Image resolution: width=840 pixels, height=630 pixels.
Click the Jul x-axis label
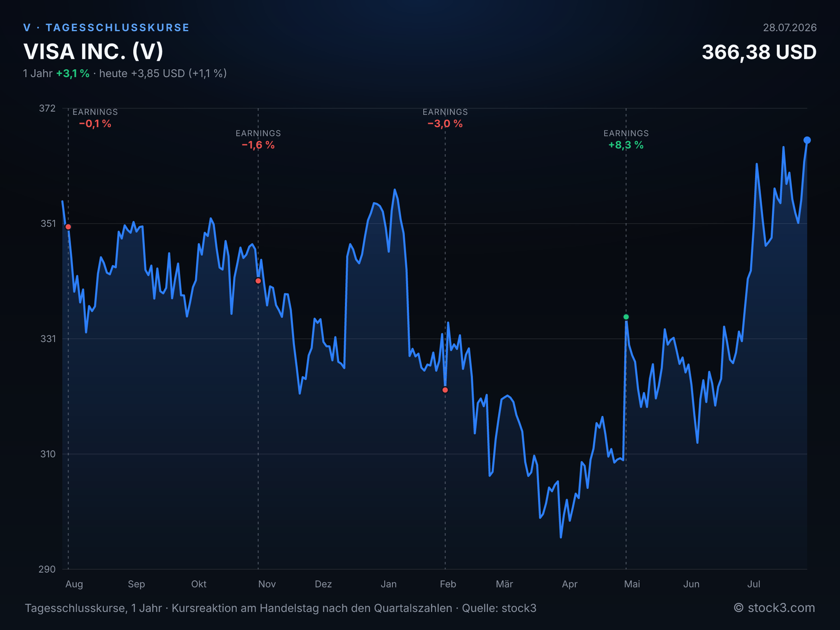click(754, 584)
